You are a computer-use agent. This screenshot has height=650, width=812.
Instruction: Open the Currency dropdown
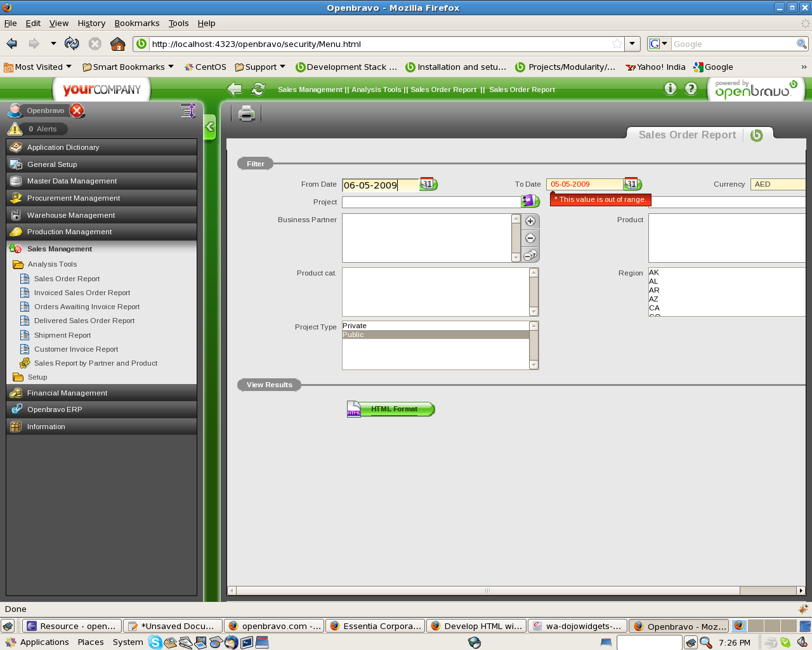pos(778,184)
